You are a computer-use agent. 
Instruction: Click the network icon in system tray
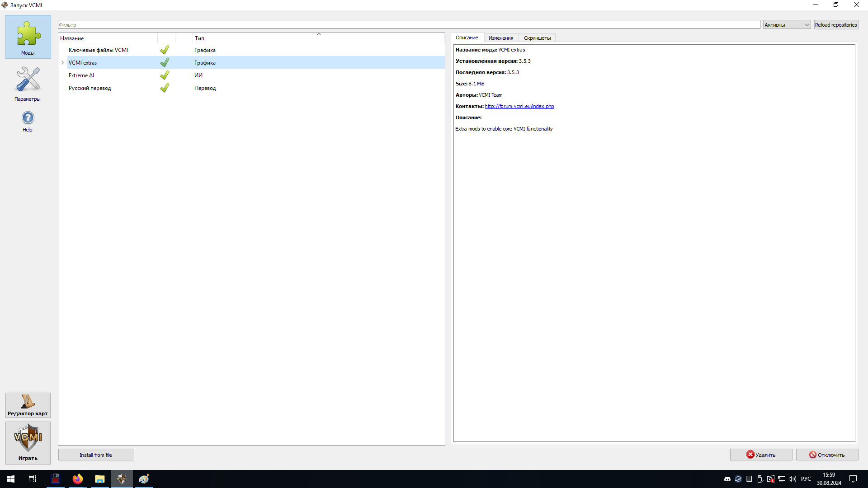coord(782,479)
